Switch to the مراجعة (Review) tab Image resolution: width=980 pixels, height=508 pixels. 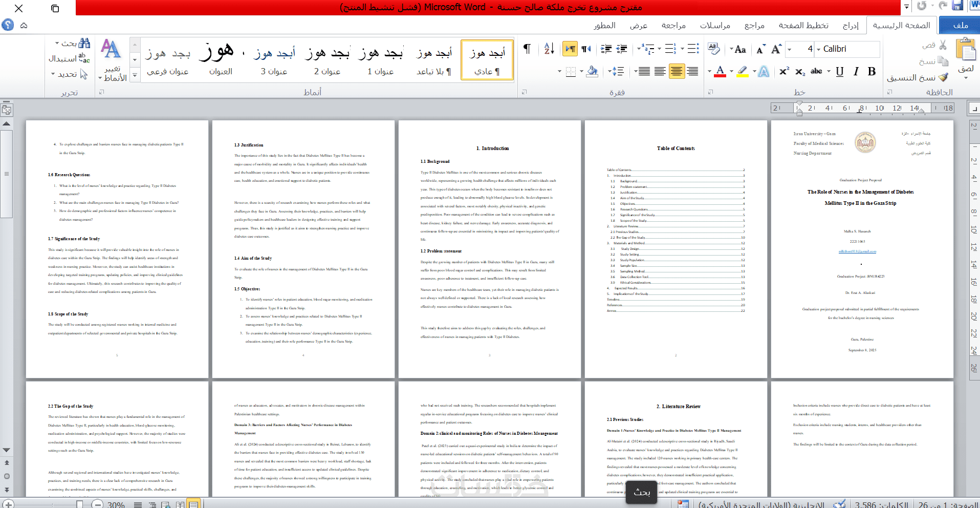coord(673,25)
